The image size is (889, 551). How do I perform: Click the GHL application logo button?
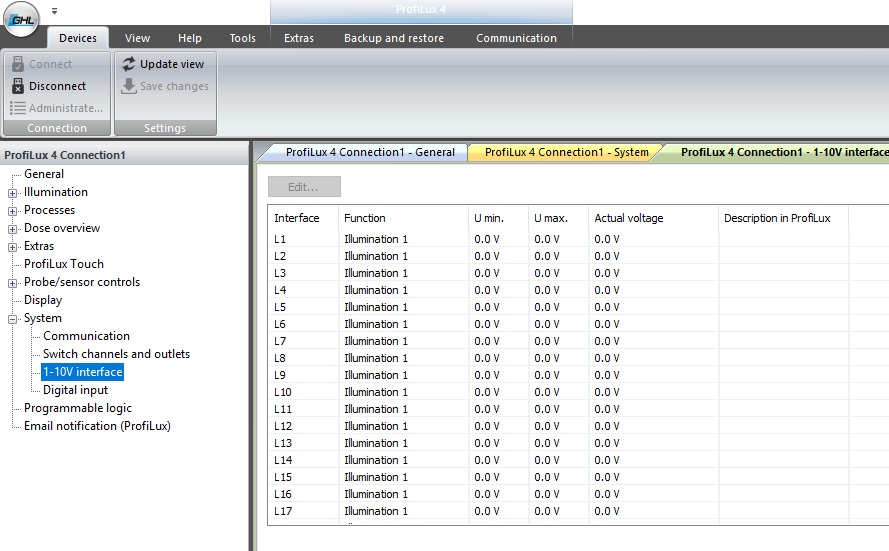pos(22,19)
